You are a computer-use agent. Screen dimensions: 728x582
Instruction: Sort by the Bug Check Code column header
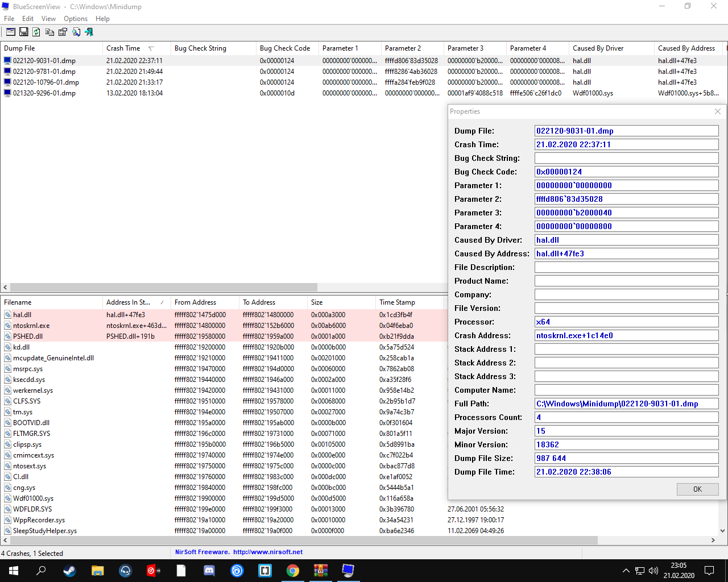point(287,48)
